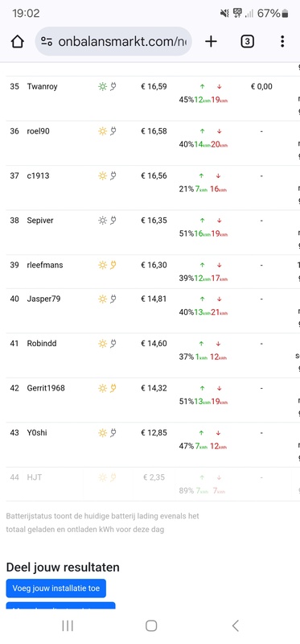Image resolution: width=300 pixels, height=644 pixels.
Task: Open Chrome three-dot overflow menu
Action: click(282, 42)
